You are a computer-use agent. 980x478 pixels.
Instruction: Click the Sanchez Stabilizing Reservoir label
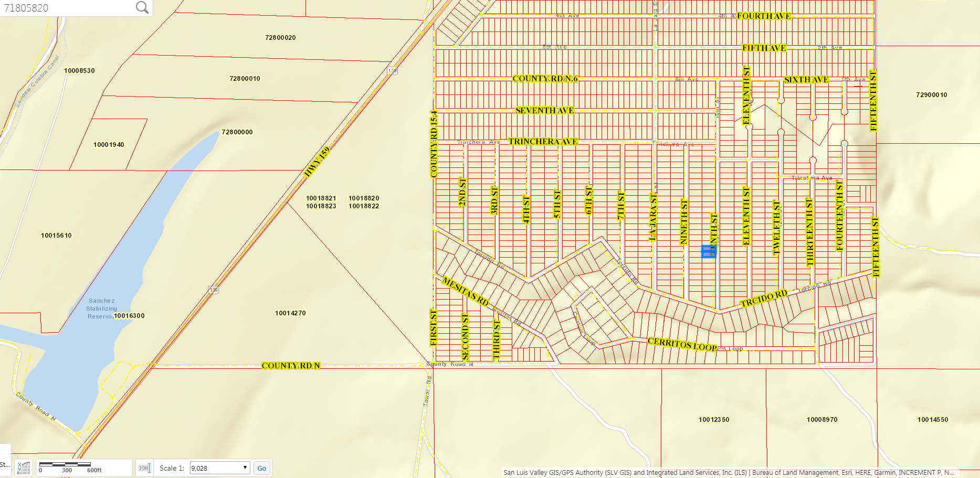point(102,309)
